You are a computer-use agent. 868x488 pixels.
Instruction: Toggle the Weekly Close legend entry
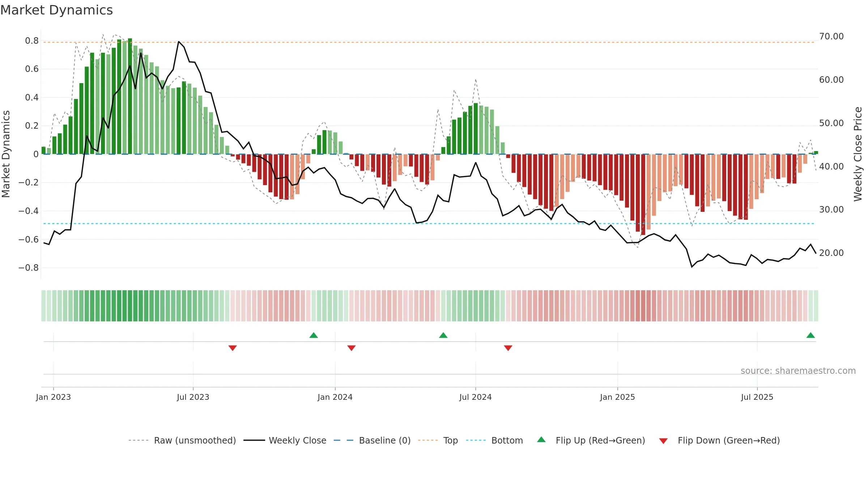(285, 440)
